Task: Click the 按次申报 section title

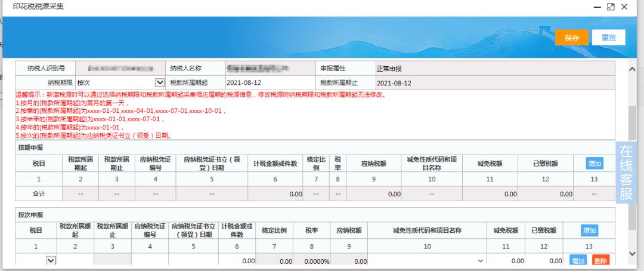Action: click(31, 215)
